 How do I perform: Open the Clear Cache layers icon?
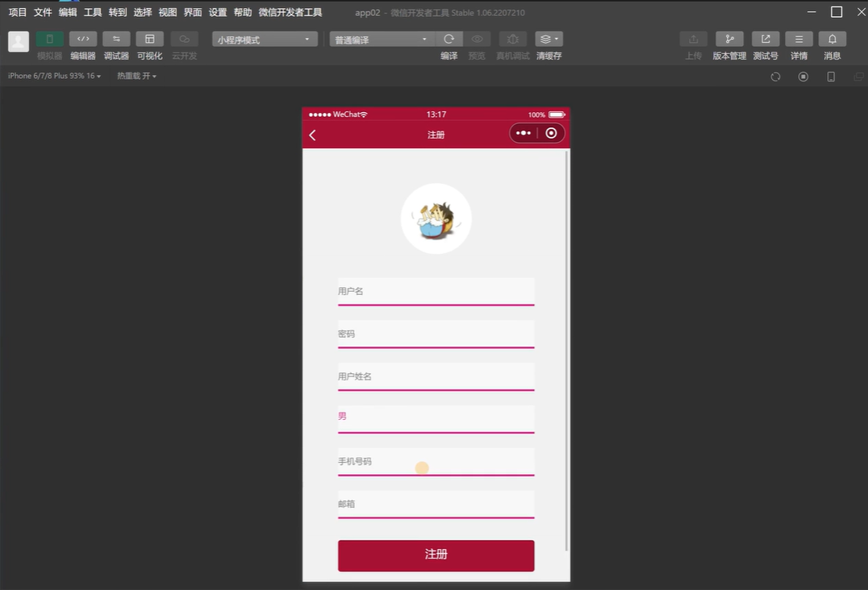click(549, 39)
